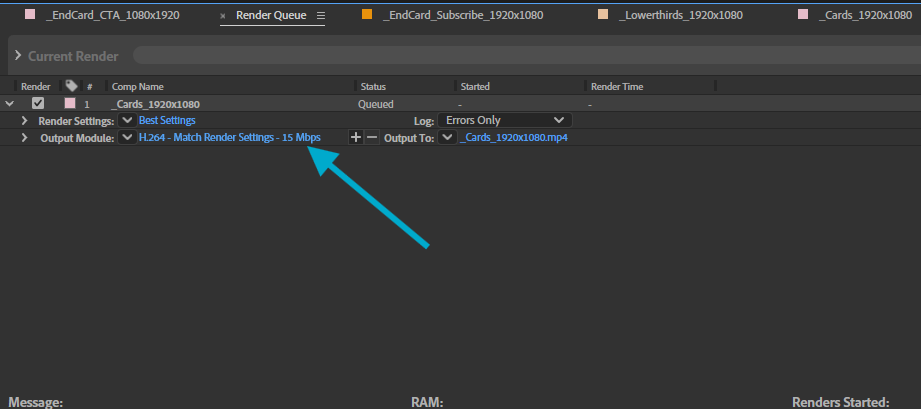
Task: Open Output Module template dropdown arrow
Action: [127, 138]
